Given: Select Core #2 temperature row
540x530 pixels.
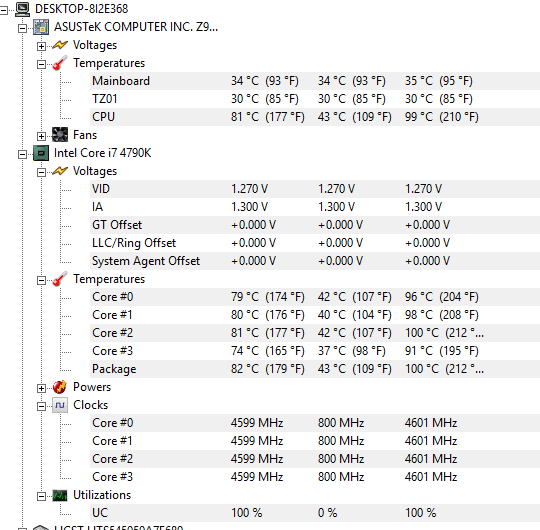Looking at the screenshot, I should coord(315,333).
